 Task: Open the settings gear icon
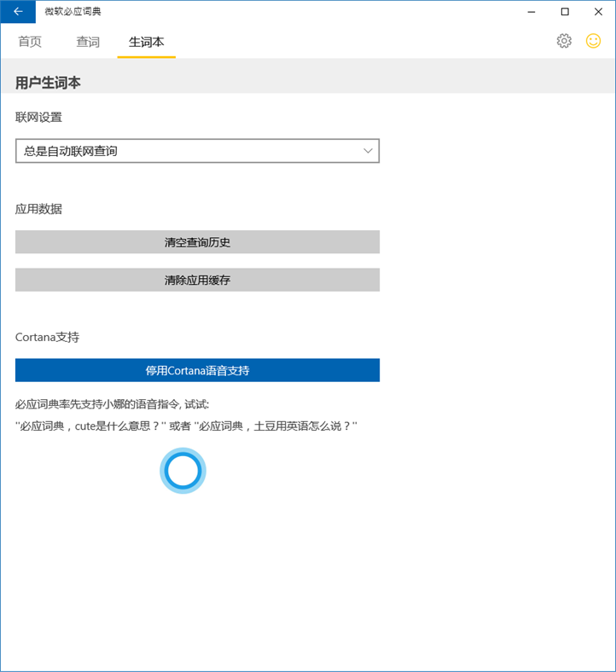tap(564, 41)
